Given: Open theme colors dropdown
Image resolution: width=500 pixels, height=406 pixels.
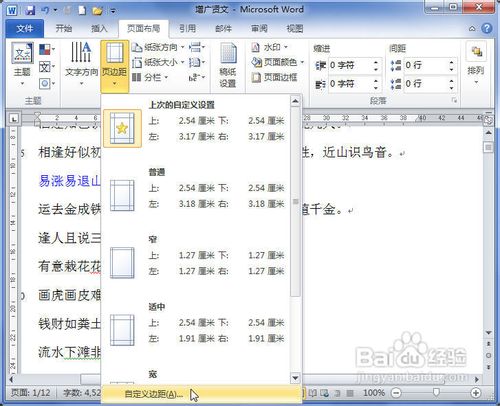Looking at the screenshot, I should (47, 50).
